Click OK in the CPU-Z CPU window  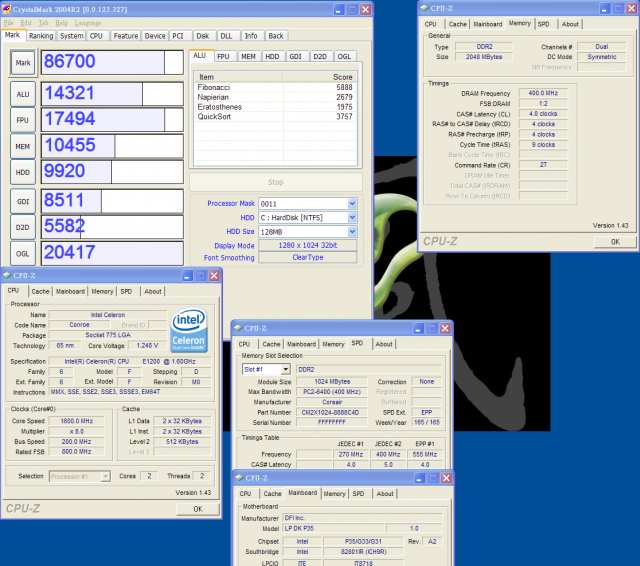[x=198, y=509]
